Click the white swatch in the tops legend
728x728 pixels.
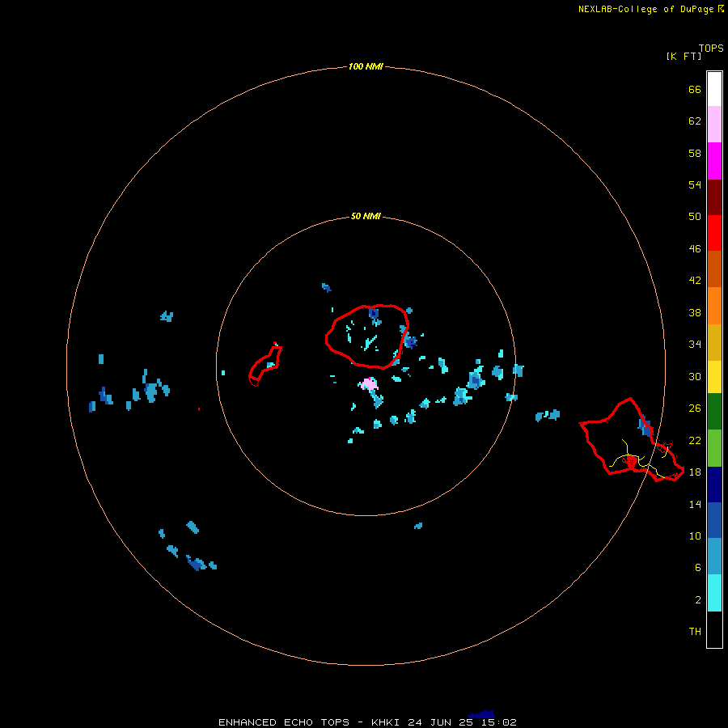coord(714,89)
